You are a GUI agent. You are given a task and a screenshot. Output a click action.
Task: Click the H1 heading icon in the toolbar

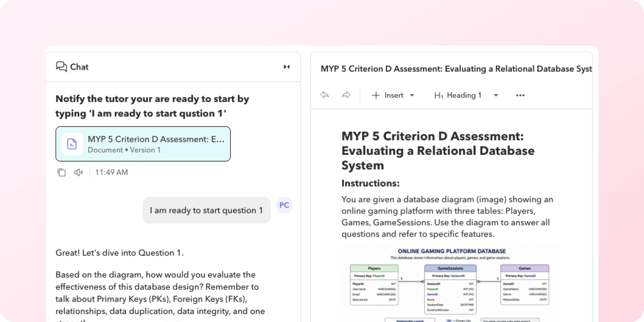coord(439,95)
